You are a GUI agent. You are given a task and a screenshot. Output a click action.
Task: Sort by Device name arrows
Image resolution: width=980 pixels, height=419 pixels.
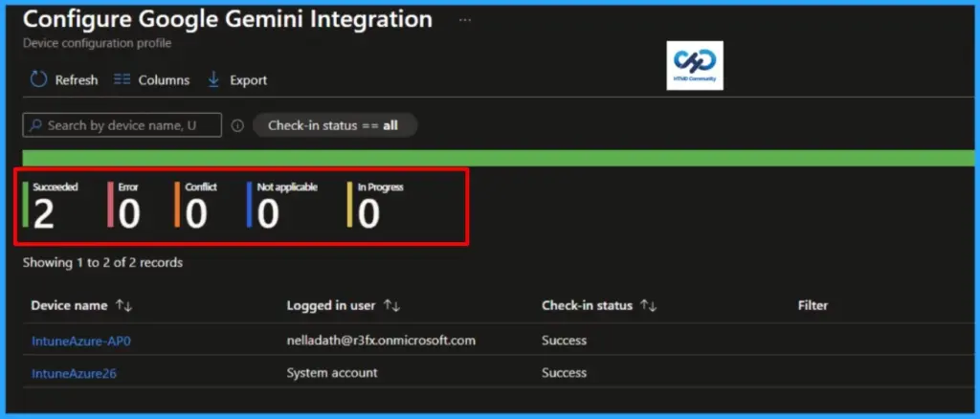(123, 306)
